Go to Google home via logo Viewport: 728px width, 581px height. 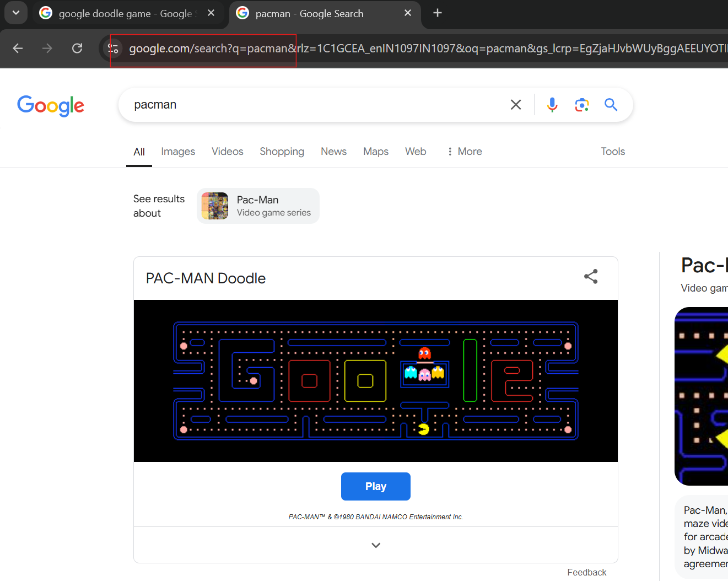(x=51, y=105)
